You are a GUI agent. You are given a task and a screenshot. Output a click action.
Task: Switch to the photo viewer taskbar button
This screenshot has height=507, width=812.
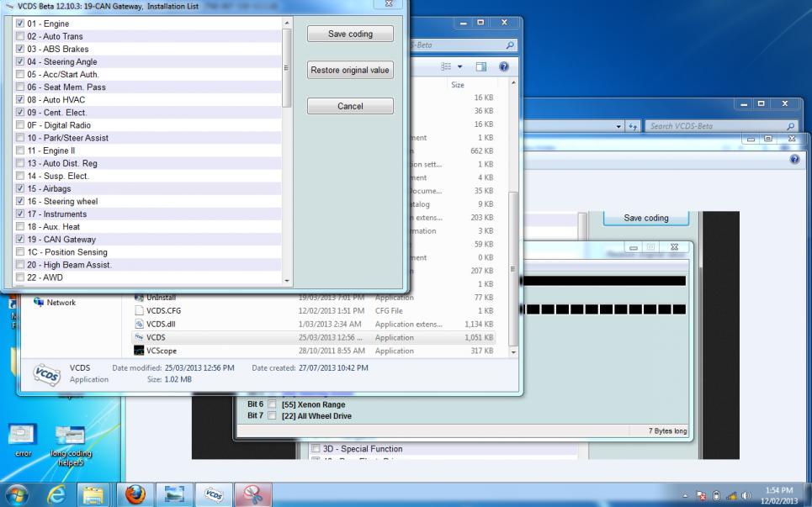pos(174,495)
